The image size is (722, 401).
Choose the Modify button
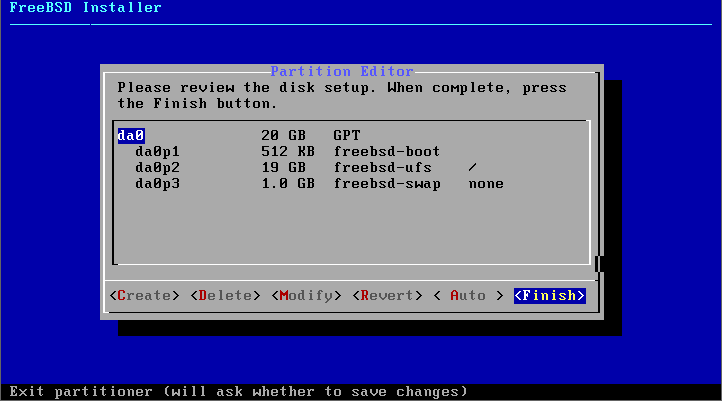(x=307, y=295)
